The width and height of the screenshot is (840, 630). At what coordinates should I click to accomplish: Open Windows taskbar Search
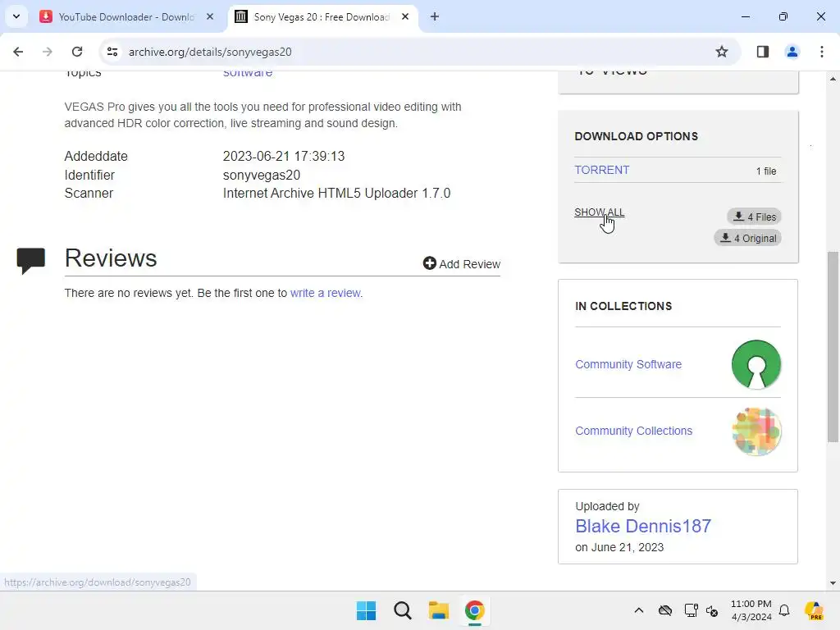coord(402,610)
